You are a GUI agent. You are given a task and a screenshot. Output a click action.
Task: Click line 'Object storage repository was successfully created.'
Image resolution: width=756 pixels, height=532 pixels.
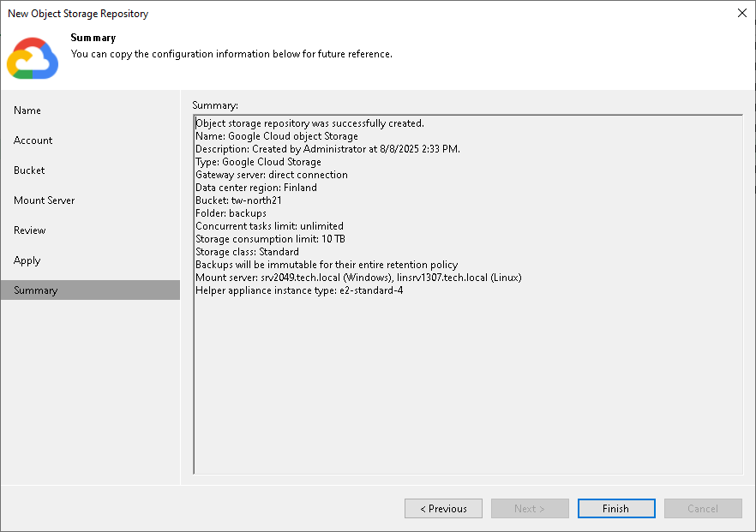(x=309, y=123)
